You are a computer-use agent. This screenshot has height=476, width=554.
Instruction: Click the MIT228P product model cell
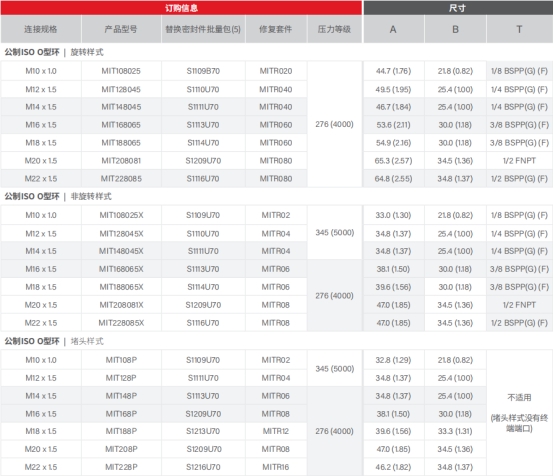tap(121, 467)
